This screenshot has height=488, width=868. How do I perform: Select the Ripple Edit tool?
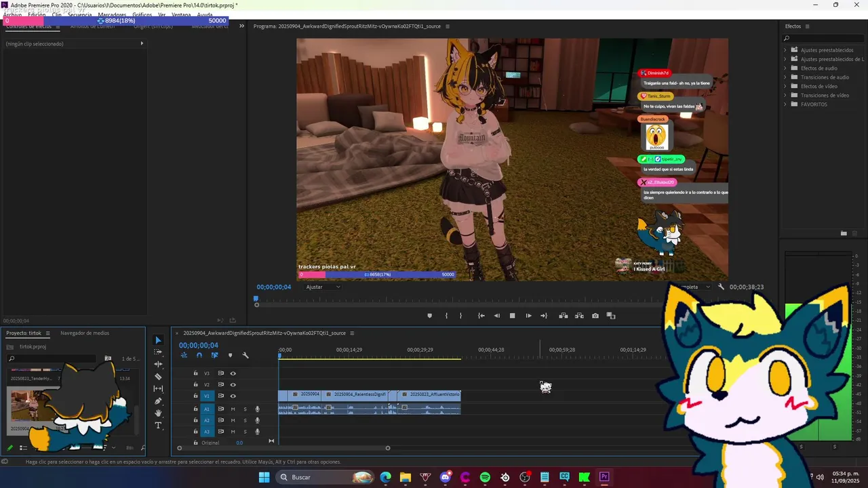(x=159, y=364)
